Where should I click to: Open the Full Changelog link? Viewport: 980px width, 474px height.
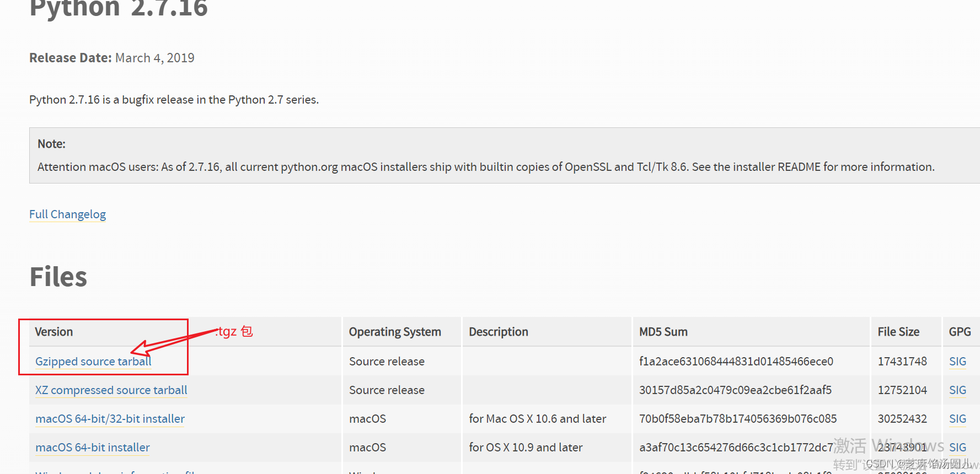coord(67,214)
